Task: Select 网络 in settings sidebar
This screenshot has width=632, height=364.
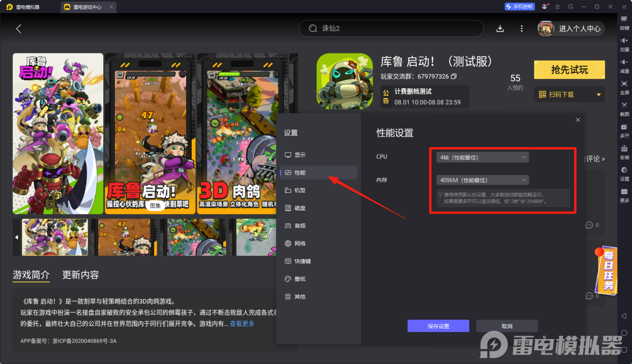Action: pos(318,243)
